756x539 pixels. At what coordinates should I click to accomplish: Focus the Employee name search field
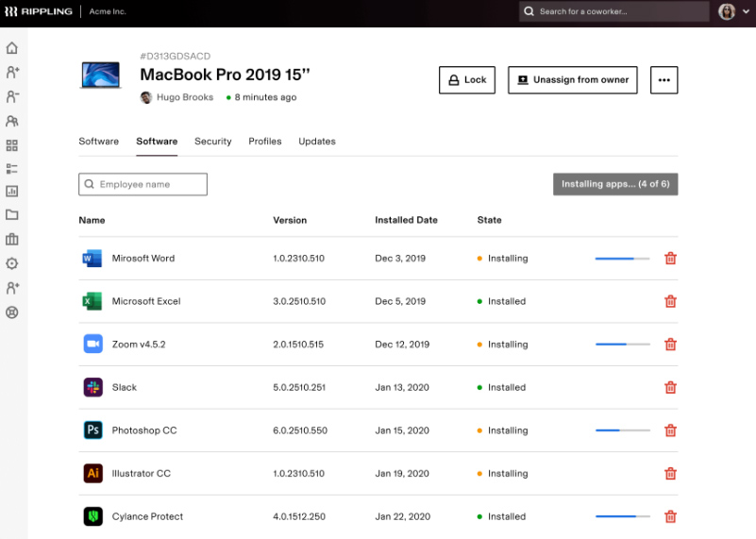[143, 184]
